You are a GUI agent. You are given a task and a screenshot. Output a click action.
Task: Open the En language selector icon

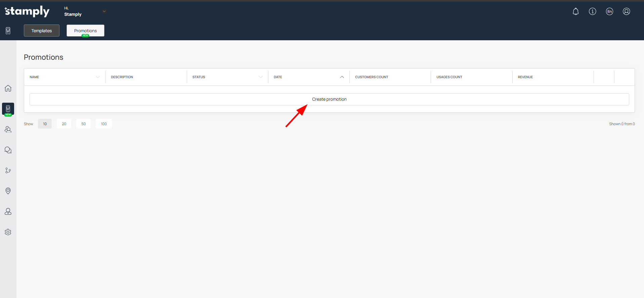(x=609, y=11)
